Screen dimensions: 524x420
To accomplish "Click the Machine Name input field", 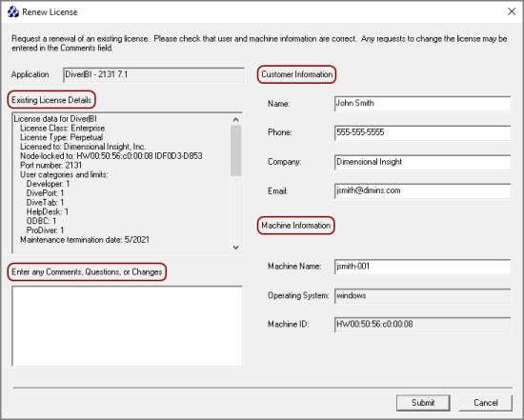I will [422, 267].
